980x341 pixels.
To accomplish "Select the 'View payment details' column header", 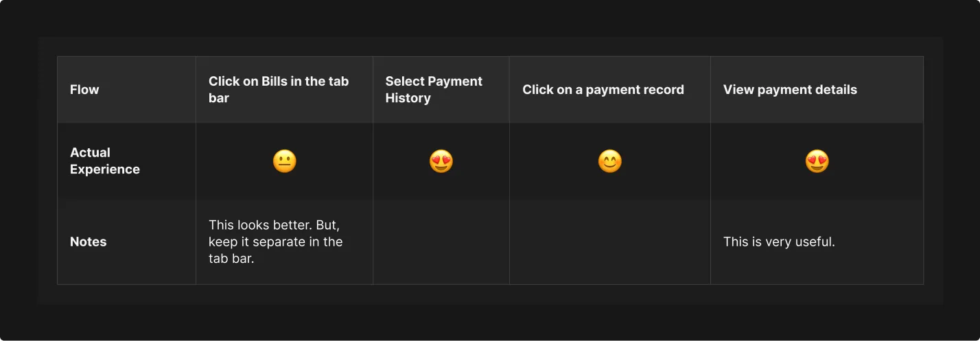I will pyautogui.click(x=790, y=90).
